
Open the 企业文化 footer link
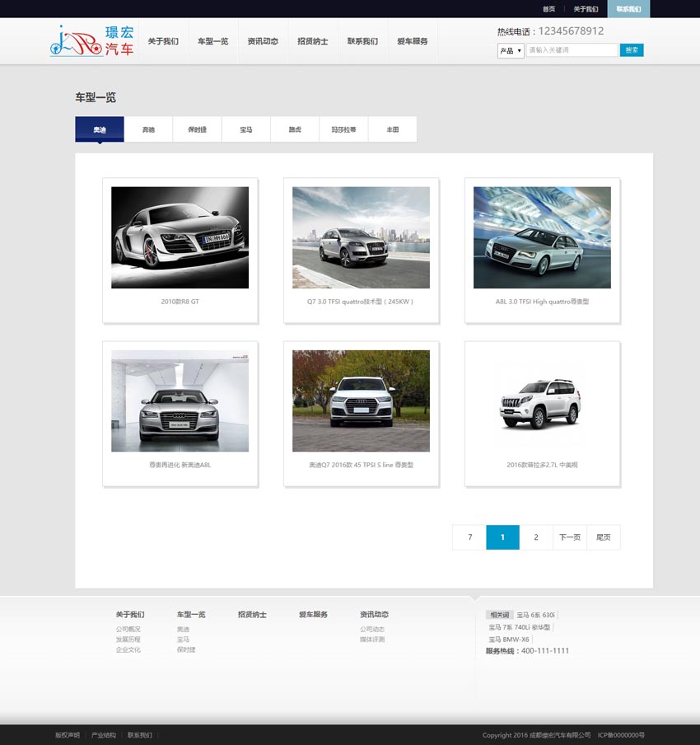pyautogui.click(x=128, y=649)
